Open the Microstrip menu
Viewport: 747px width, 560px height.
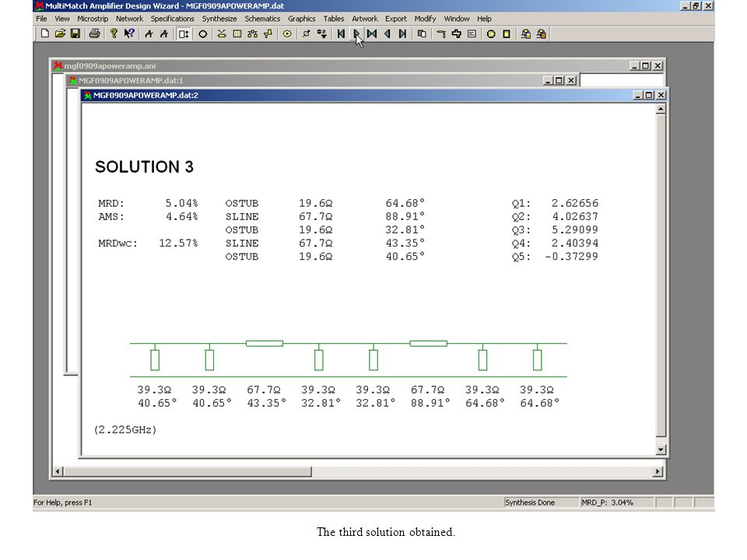pyautogui.click(x=93, y=19)
